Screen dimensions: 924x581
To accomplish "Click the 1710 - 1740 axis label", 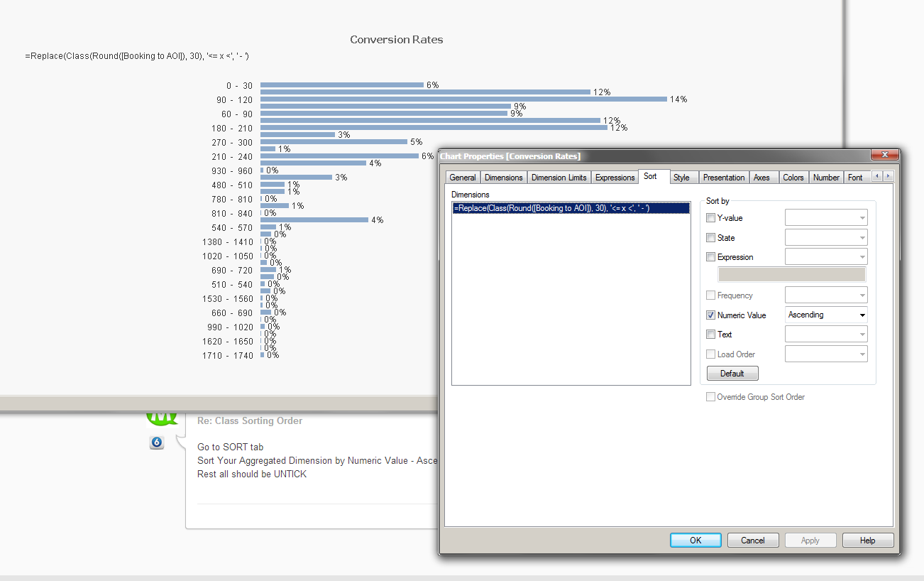I will tap(228, 356).
